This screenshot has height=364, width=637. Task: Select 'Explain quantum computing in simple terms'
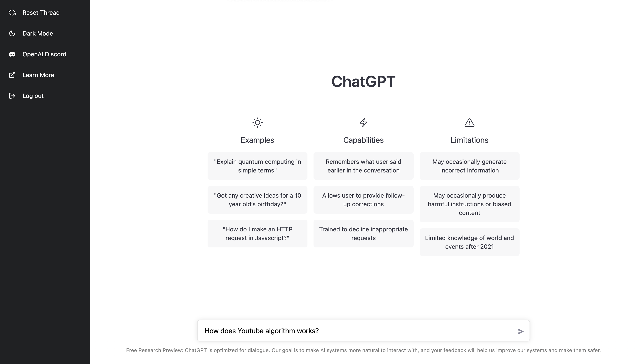pyautogui.click(x=257, y=166)
